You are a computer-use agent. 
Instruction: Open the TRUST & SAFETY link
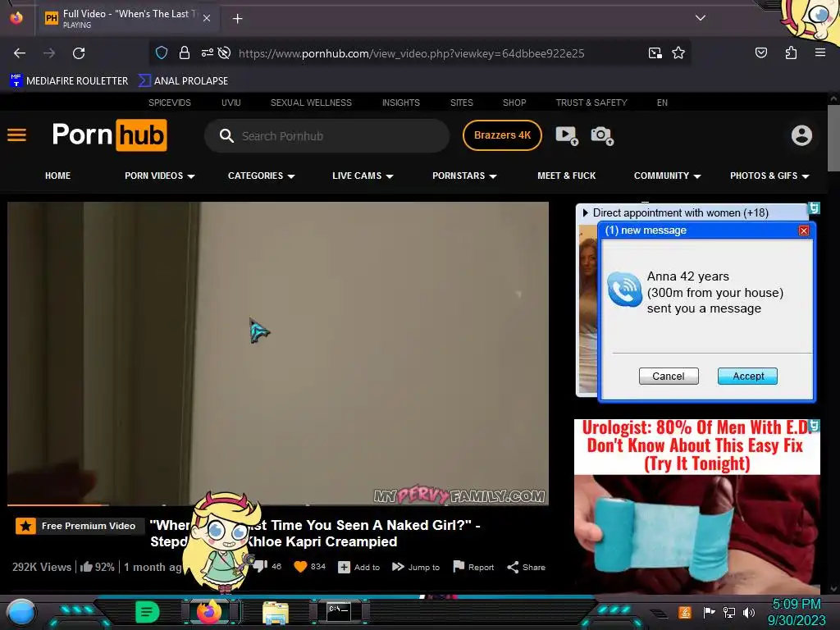point(591,103)
